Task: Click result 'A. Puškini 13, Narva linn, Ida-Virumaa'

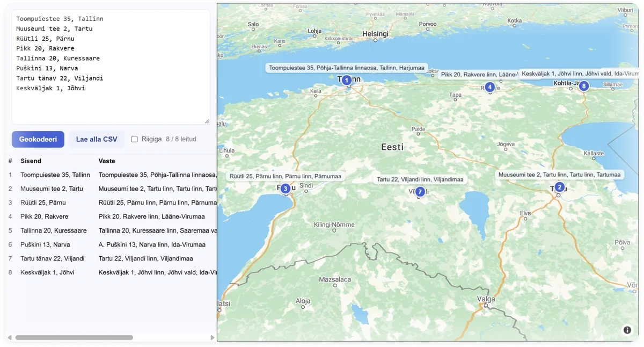Action: pyautogui.click(x=152, y=244)
